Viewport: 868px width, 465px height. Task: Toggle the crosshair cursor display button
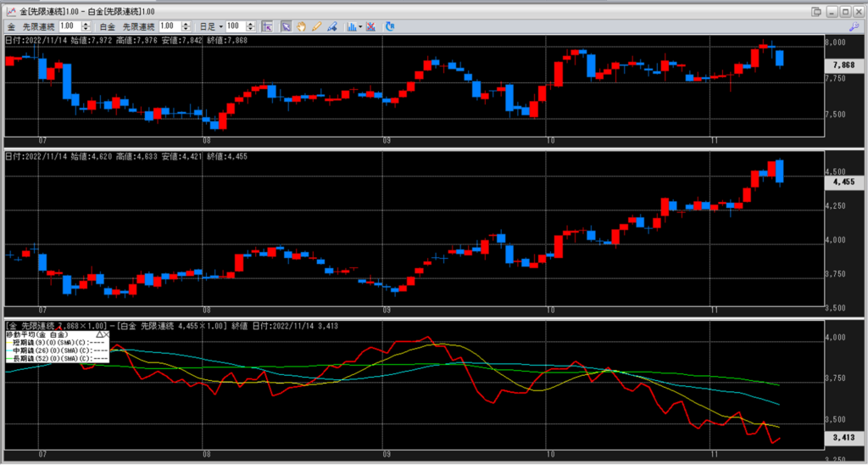click(267, 26)
